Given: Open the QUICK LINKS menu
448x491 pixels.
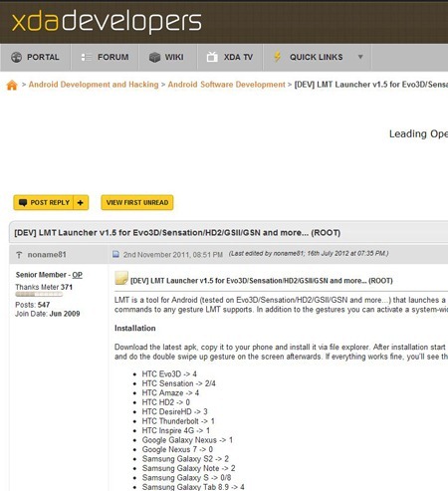Looking at the screenshot, I should (x=317, y=57).
